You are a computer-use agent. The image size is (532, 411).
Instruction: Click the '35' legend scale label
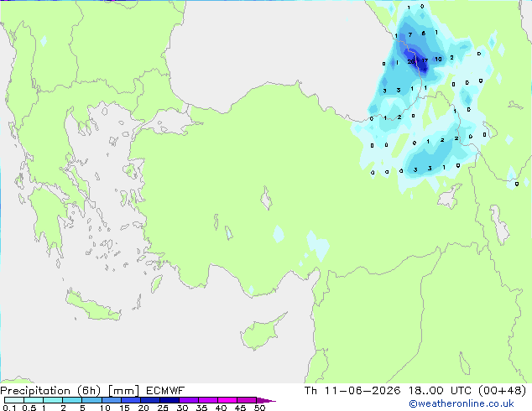click(201, 408)
